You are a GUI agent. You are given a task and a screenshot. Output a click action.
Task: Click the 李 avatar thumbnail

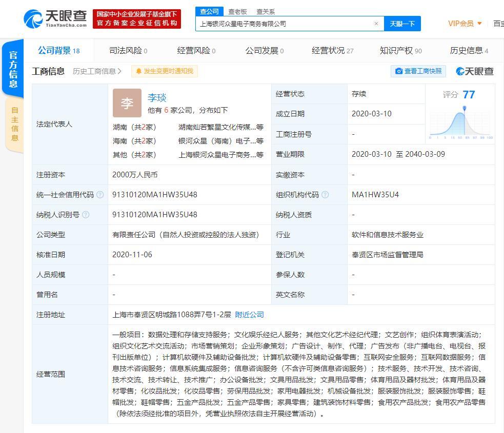click(127, 103)
